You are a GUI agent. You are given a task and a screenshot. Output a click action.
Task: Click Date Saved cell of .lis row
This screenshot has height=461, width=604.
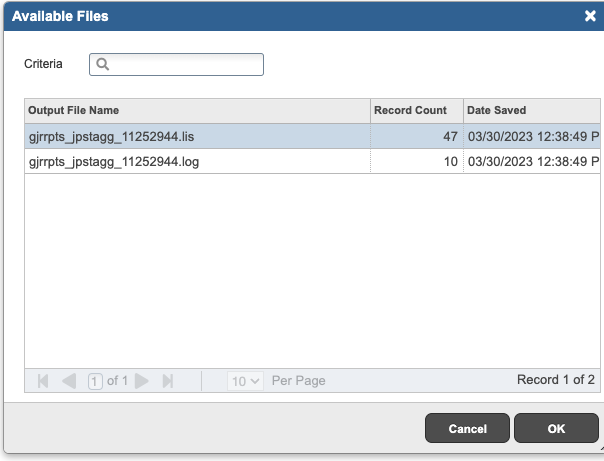point(531,136)
